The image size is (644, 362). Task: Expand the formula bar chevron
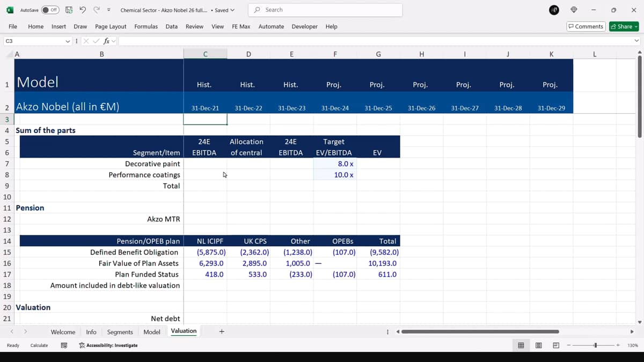[636, 41]
